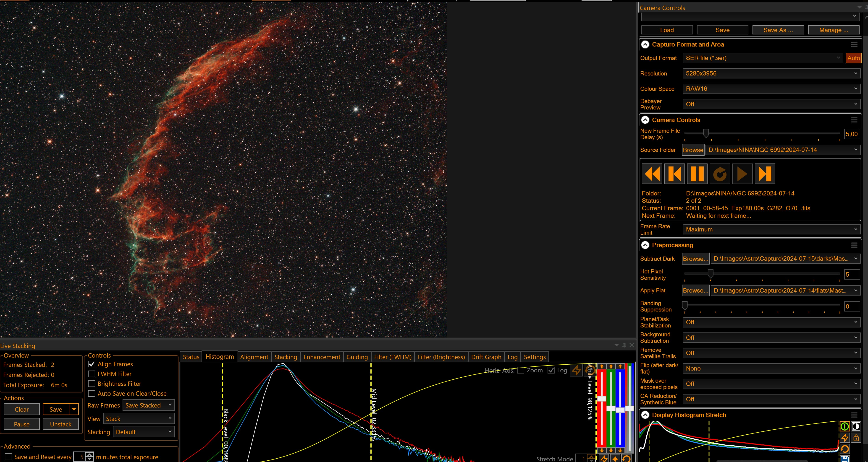The height and width of the screenshot is (462, 868).
Task: Toggle the green display stretch power icon
Action: tap(844, 427)
